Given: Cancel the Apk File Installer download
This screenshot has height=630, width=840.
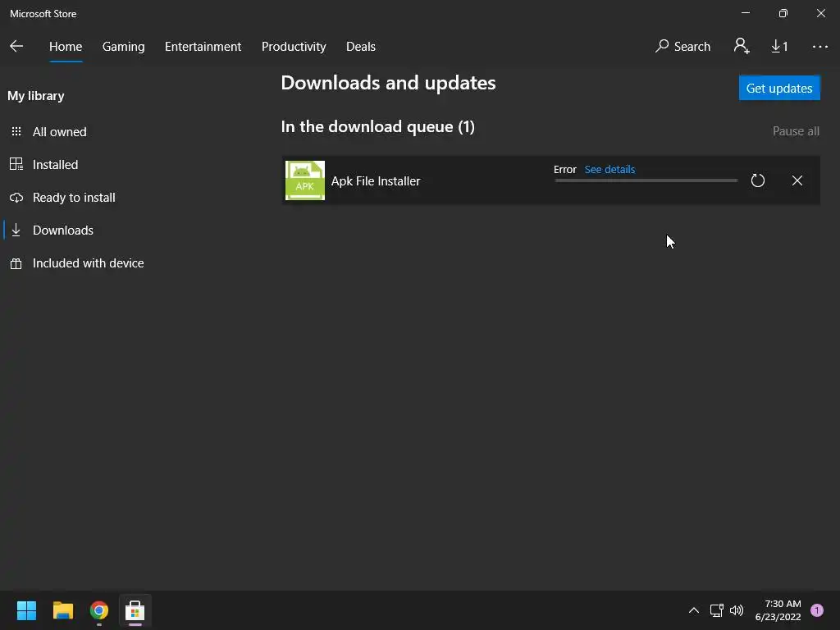Looking at the screenshot, I should tap(797, 180).
